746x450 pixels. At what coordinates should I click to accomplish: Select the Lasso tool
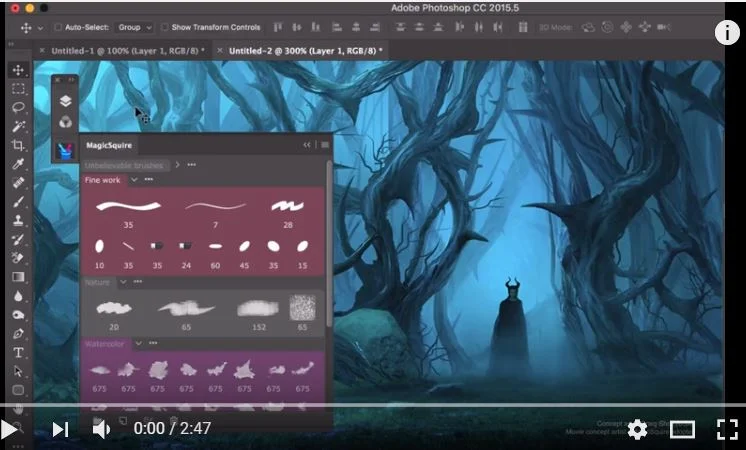coord(18,108)
